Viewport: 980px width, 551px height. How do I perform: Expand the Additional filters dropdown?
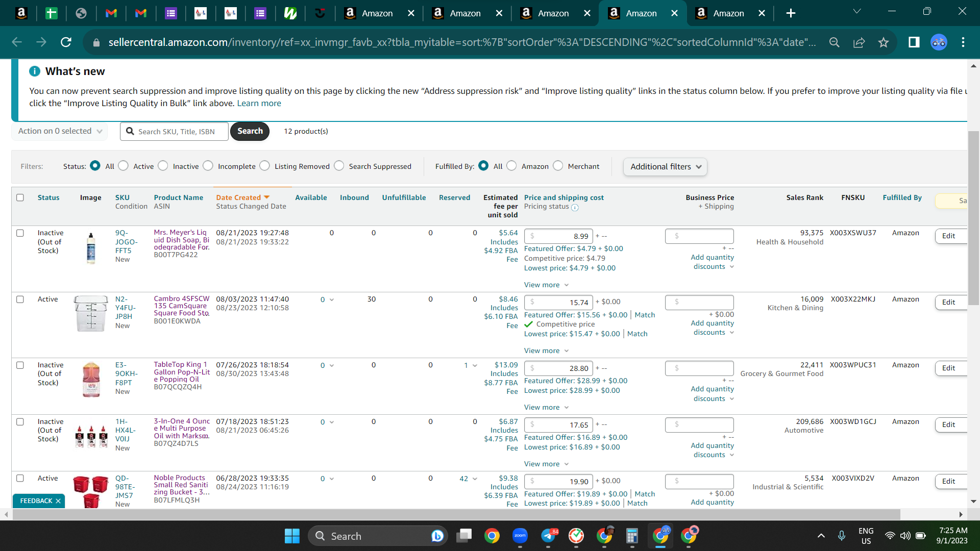tap(665, 167)
